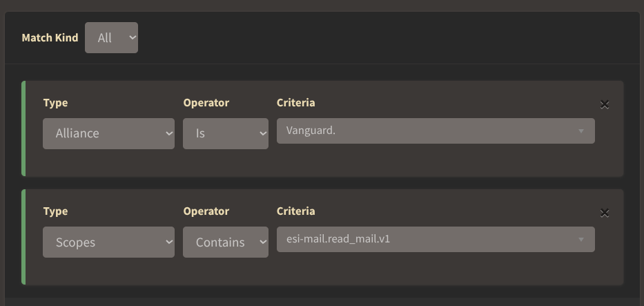Click the Match Kind label
This screenshot has width=644, height=306.
point(50,38)
